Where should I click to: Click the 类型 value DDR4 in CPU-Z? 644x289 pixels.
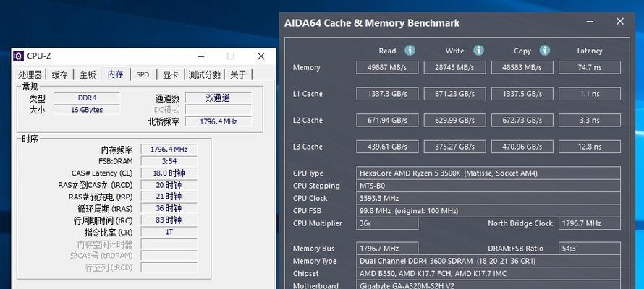pos(87,98)
